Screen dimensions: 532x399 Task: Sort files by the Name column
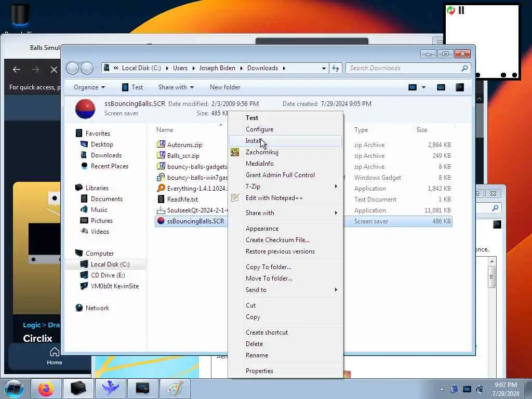165,129
